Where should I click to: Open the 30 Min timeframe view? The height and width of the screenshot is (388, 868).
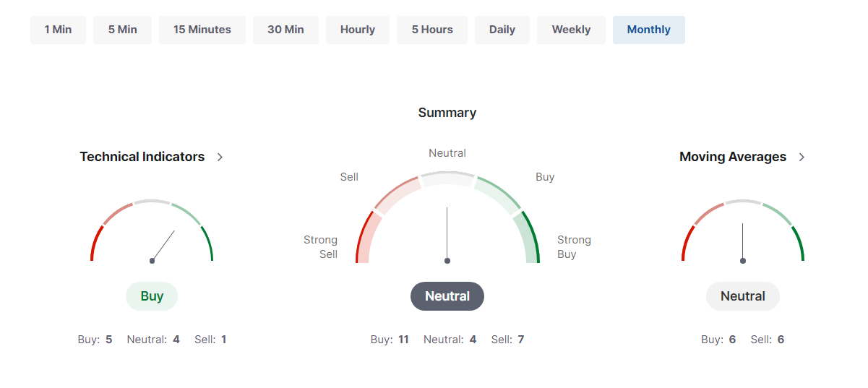[x=285, y=30]
